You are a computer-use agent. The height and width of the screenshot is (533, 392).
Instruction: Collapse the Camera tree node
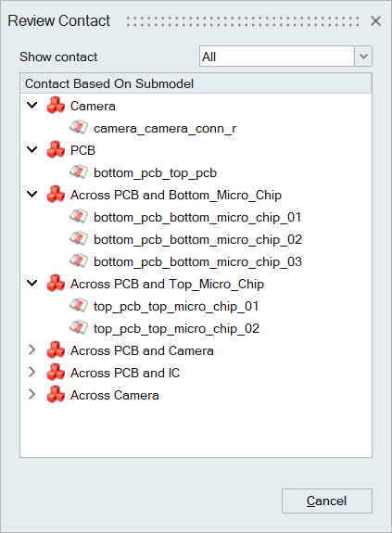[32, 106]
